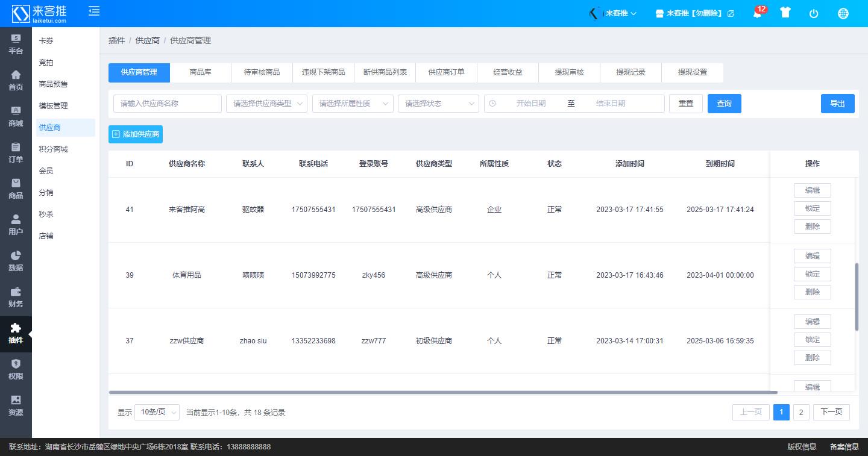Edit supplier 来客推阿高 with 编辑
This screenshot has height=456, width=868.
pos(812,190)
